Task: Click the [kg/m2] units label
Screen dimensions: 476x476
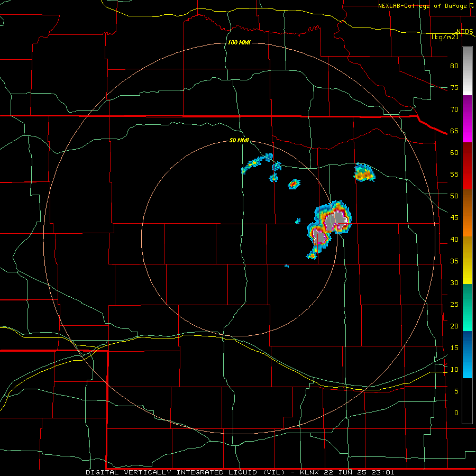Action: 445,36
